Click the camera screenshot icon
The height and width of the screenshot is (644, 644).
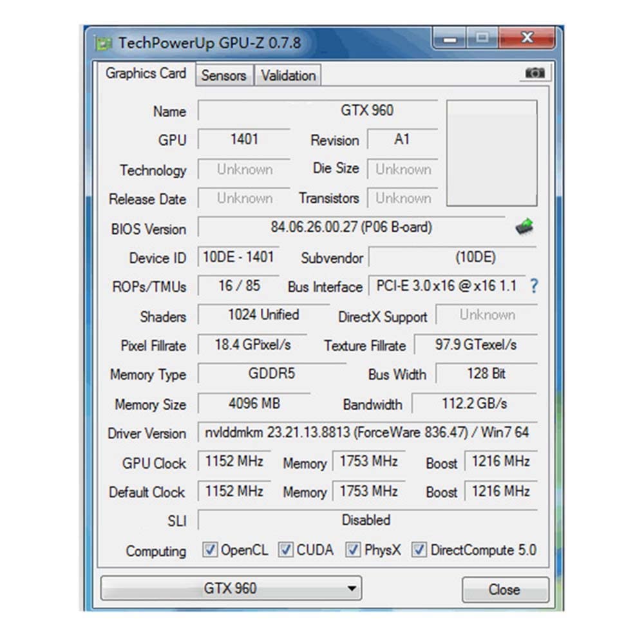click(x=535, y=73)
